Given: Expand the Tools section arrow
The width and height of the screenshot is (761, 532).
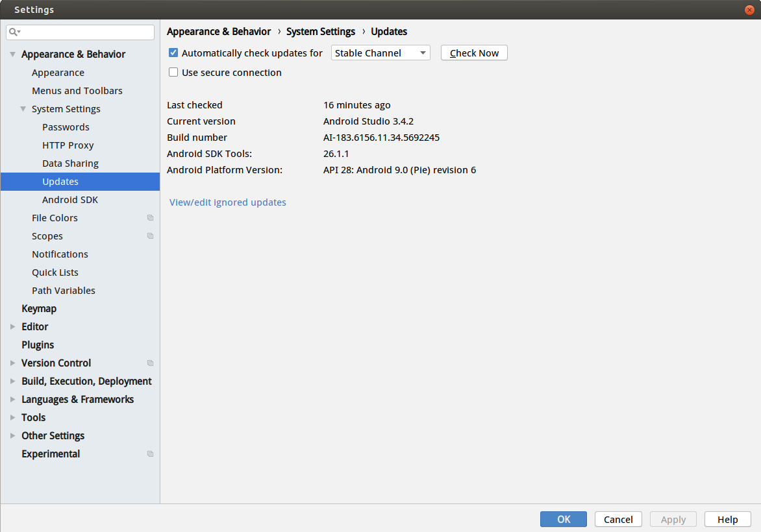Looking at the screenshot, I should click(12, 418).
